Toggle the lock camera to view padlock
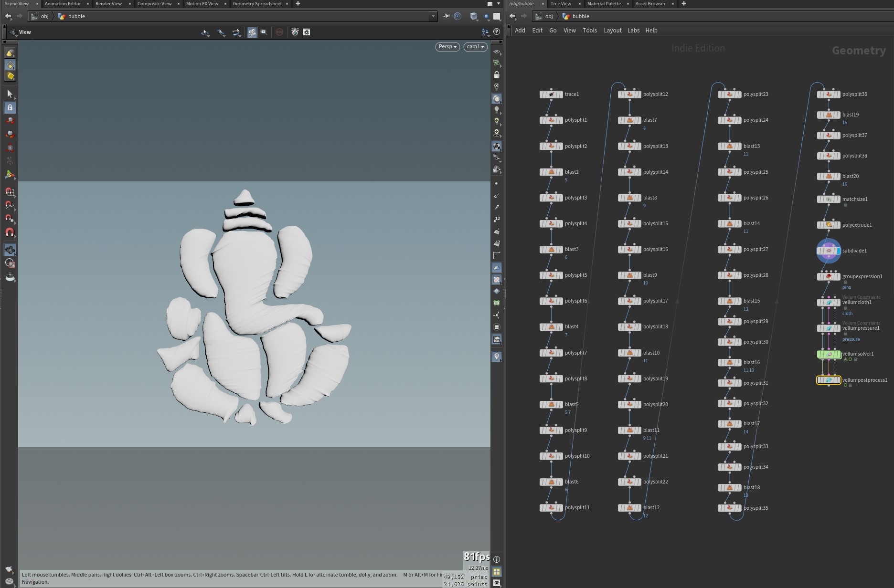The width and height of the screenshot is (894, 588). (497, 74)
